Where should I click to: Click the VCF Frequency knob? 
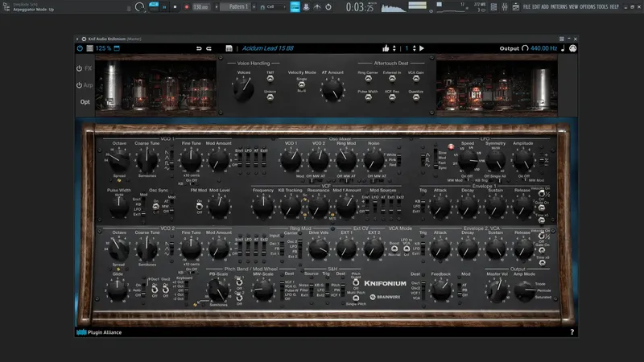click(263, 207)
